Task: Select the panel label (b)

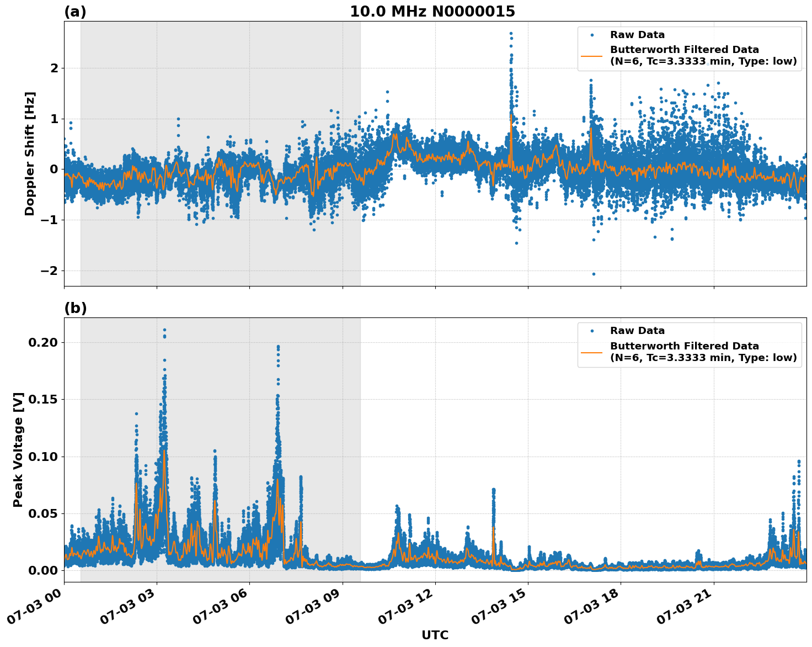Action: click(76, 307)
